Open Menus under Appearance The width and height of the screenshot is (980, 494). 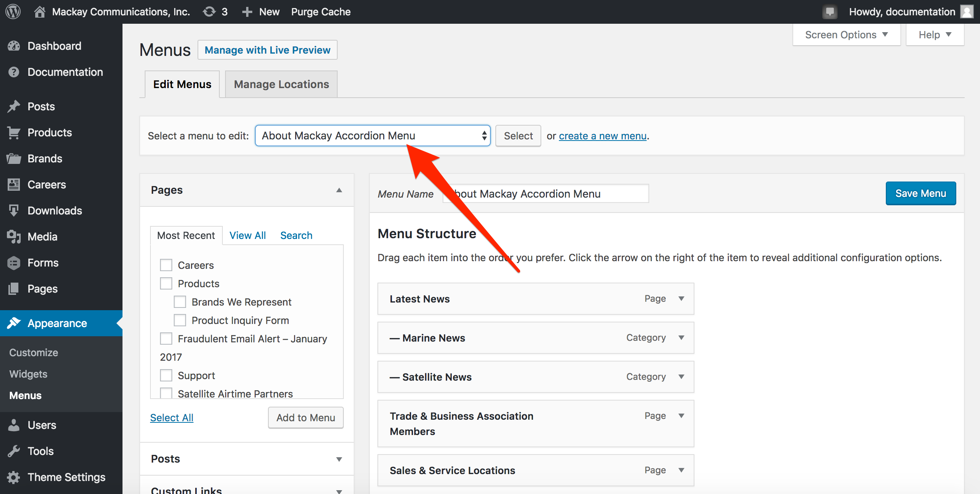point(25,396)
